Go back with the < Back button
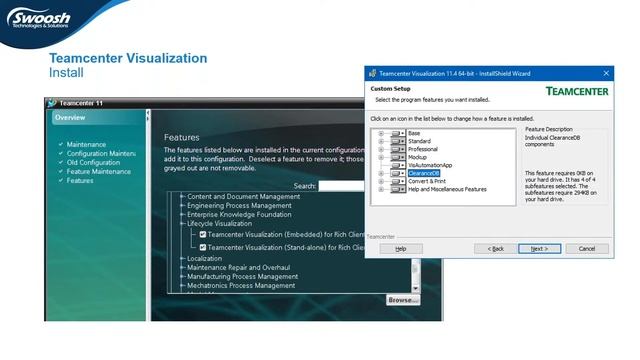The width and height of the screenshot is (640, 360). pyautogui.click(x=496, y=249)
